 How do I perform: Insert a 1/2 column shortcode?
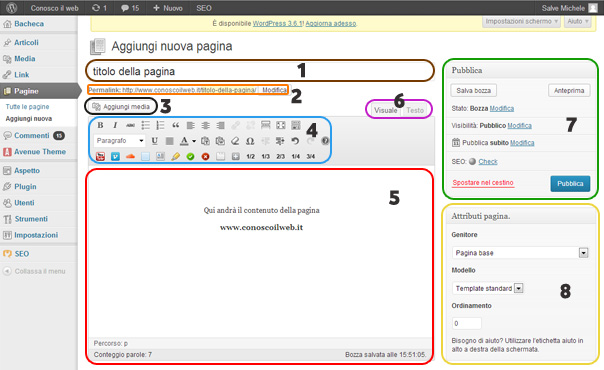(x=250, y=156)
